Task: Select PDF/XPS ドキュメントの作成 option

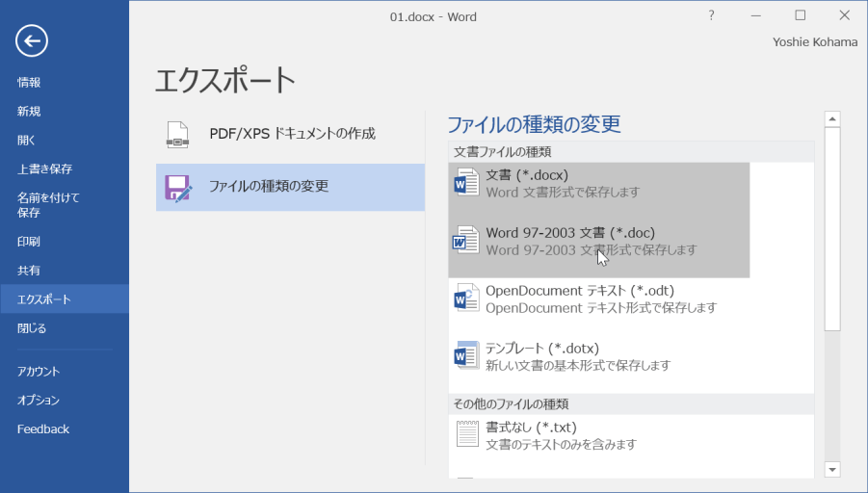Action: click(290, 135)
